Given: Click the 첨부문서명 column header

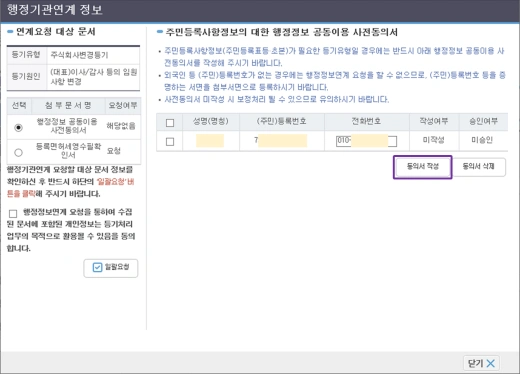Looking at the screenshot, I should 68,106.
